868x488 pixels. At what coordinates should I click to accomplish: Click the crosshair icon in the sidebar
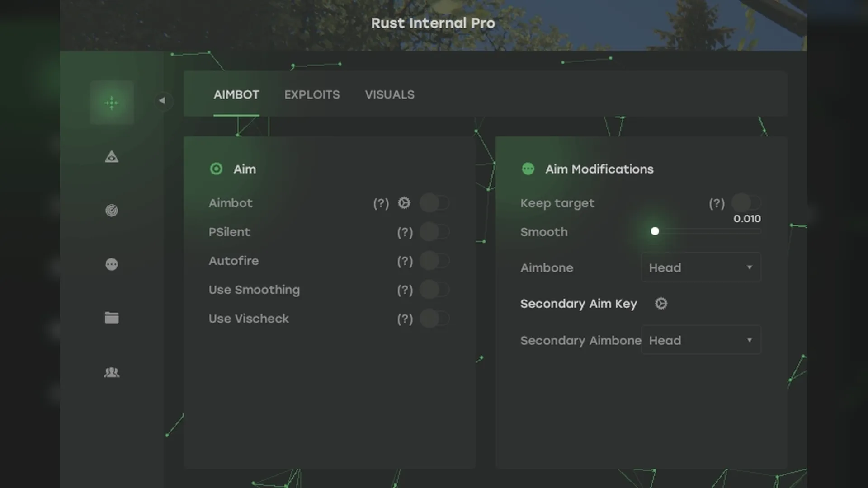point(112,103)
